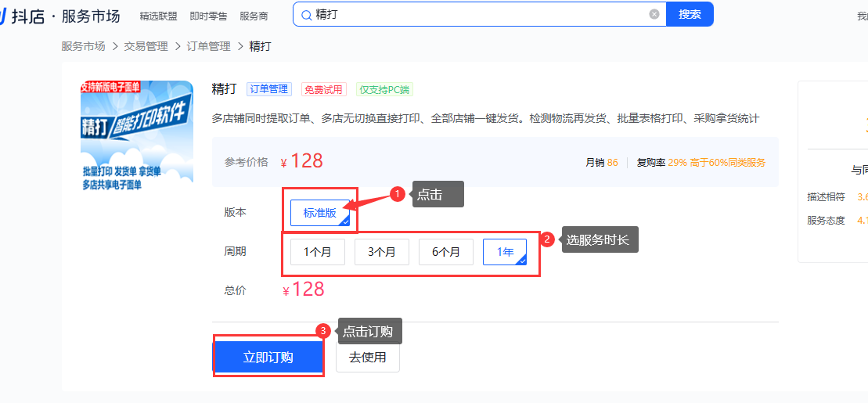Select the 标准版 version option
Image resolution: width=868 pixels, height=403 pixels.
point(320,213)
